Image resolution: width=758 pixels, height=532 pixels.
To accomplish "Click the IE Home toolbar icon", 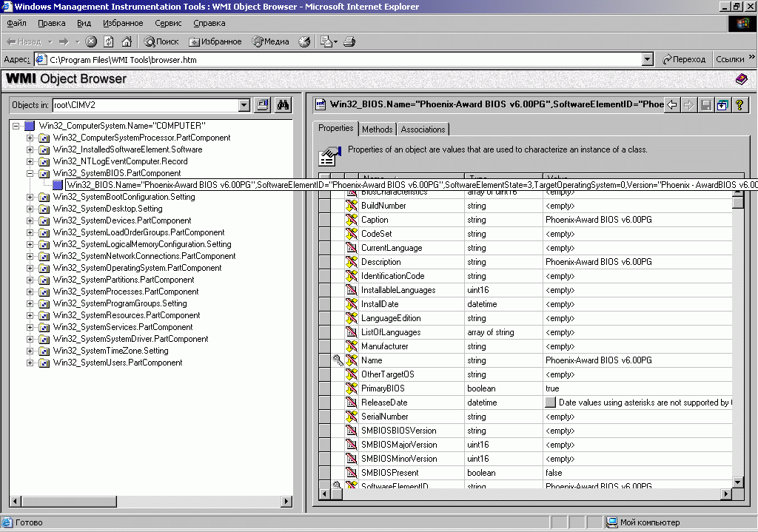I will [127, 41].
